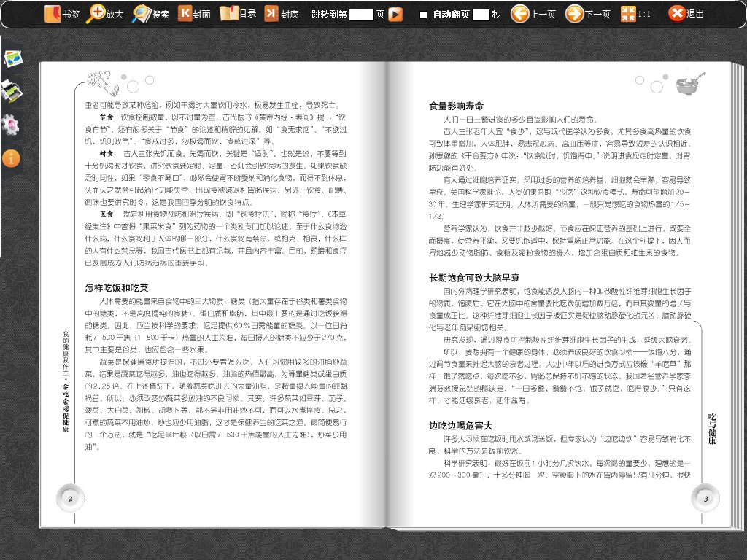Click the bold 医食 paragraph label
Image resolution: width=747 pixels, height=560 pixels.
pyautogui.click(x=107, y=214)
